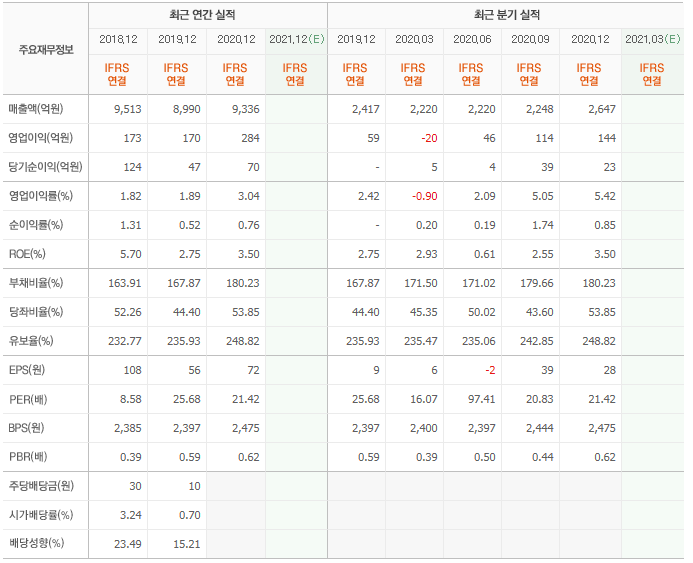The image size is (693, 563).
Task: Click the red -20 operating profit value
Action: click(429, 138)
